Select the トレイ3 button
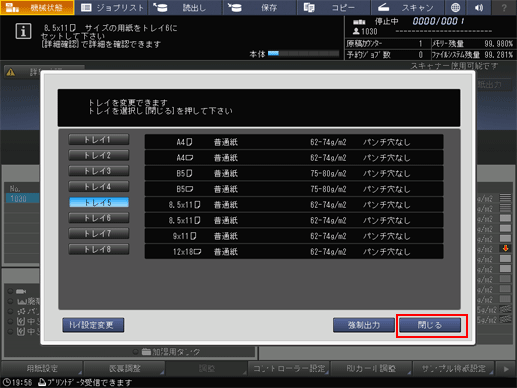517x388 pixels. [99, 171]
